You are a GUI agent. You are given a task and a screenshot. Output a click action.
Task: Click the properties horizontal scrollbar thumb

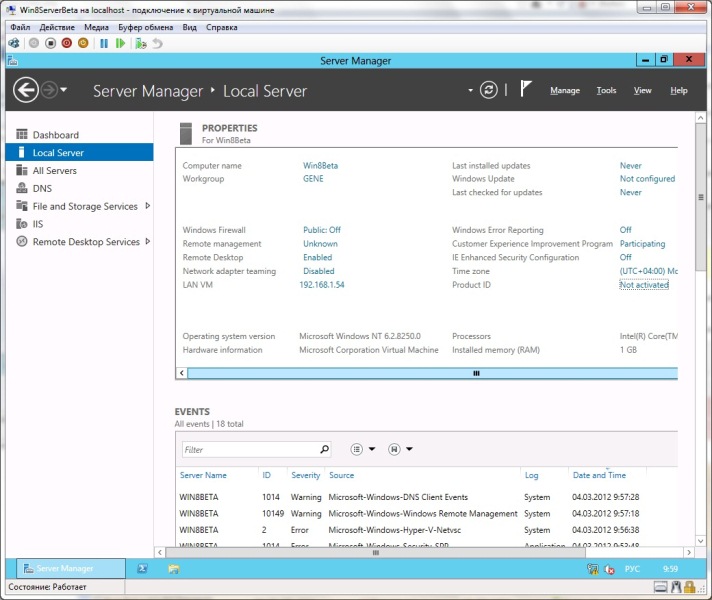click(476, 373)
